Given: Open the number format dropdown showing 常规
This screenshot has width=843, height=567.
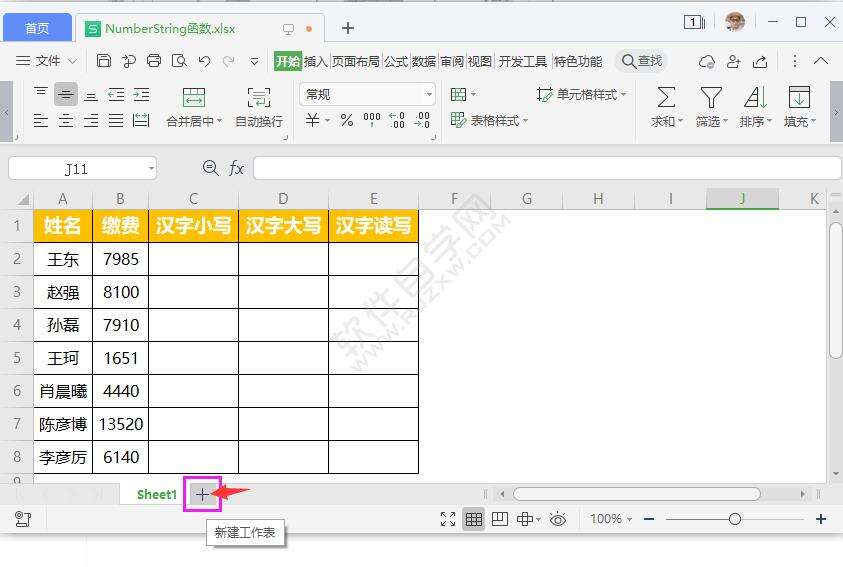Looking at the screenshot, I should pos(429,94).
